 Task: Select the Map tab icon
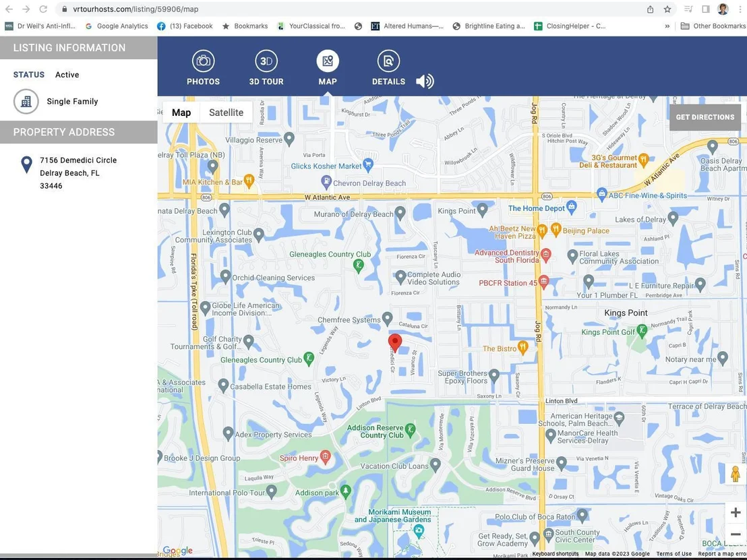(328, 61)
